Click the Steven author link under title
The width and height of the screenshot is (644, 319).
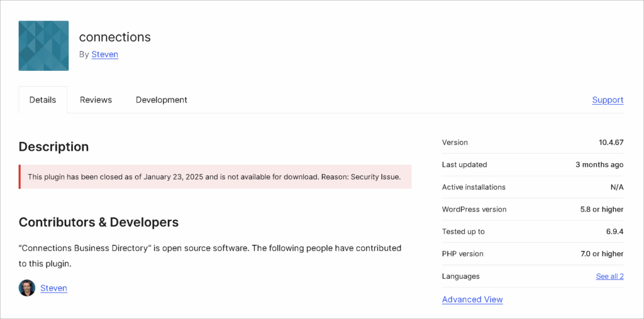click(x=105, y=55)
